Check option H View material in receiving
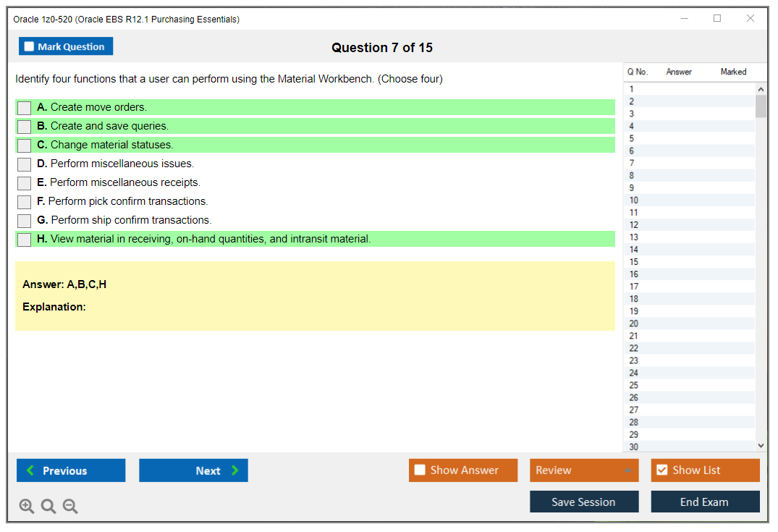Image resolution: width=778 pixels, height=532 pixels. point(25,240)
